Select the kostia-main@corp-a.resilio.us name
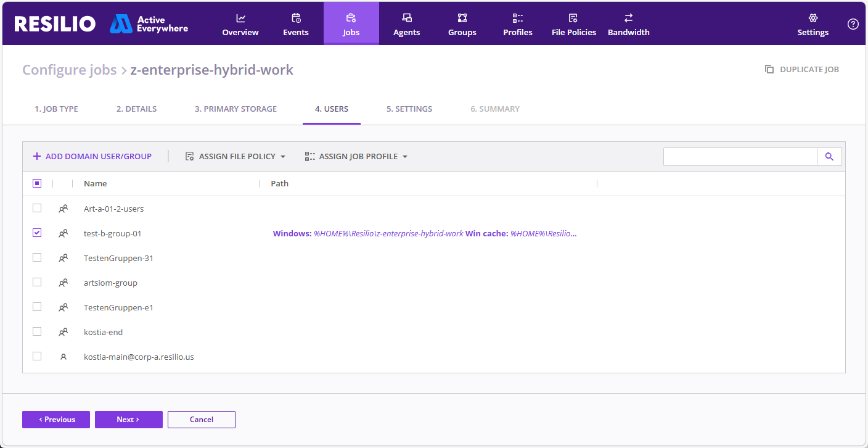Image resolution: width=868 pixels, height=448 pixels. (x=139, y=357)
